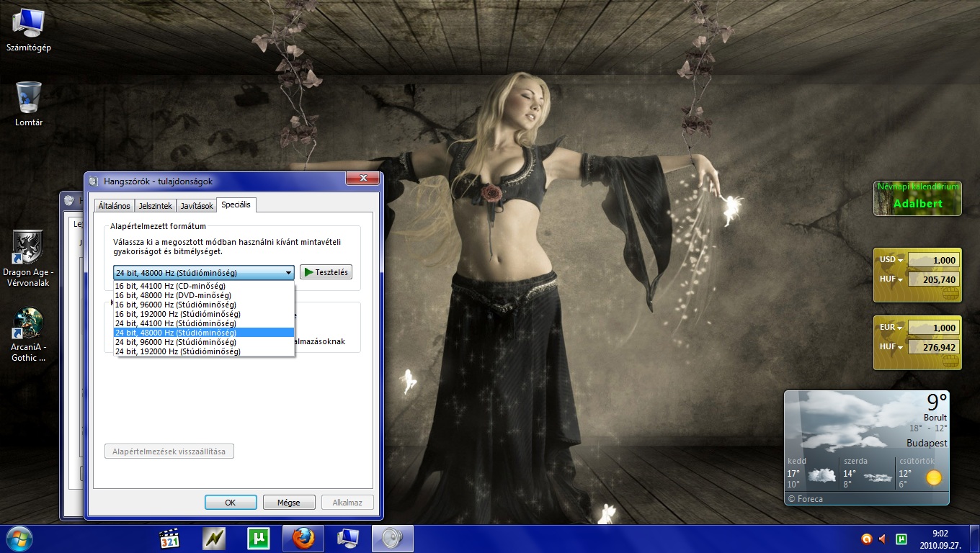
Task: Open the volume tray icon
Action: (x=883, y=539)
